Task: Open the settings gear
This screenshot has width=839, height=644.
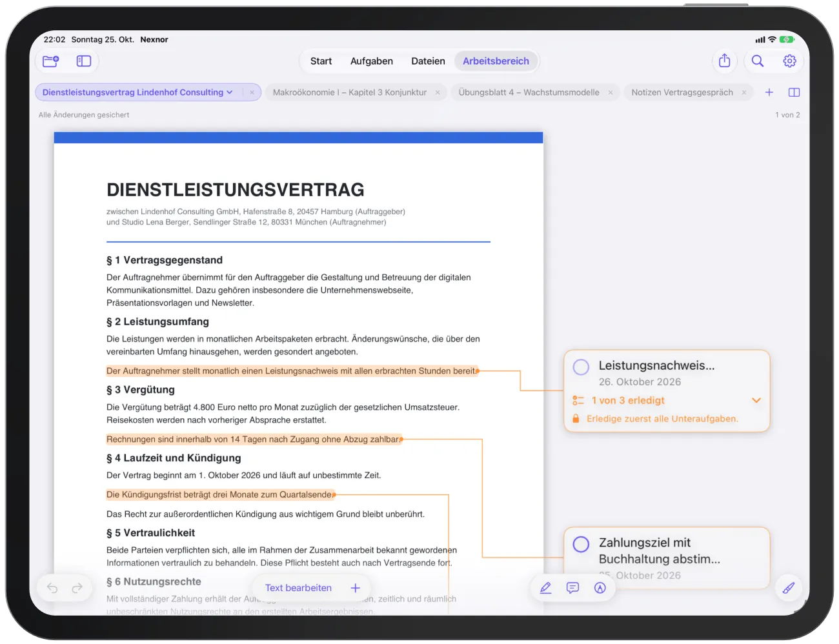Action: click(x=789, y=61)
